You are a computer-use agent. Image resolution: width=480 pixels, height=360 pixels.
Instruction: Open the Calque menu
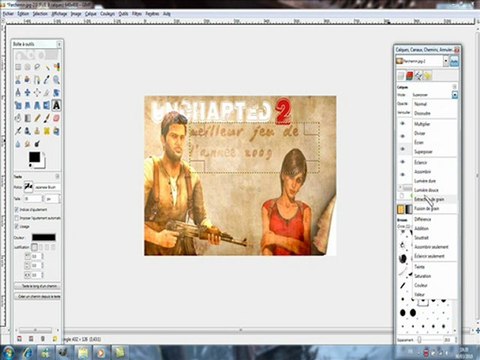pyautogui.click(x=91, y=14)
